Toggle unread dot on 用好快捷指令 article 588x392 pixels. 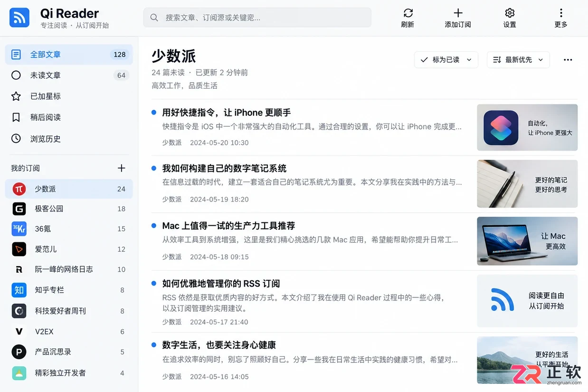(x=154, y=113)
